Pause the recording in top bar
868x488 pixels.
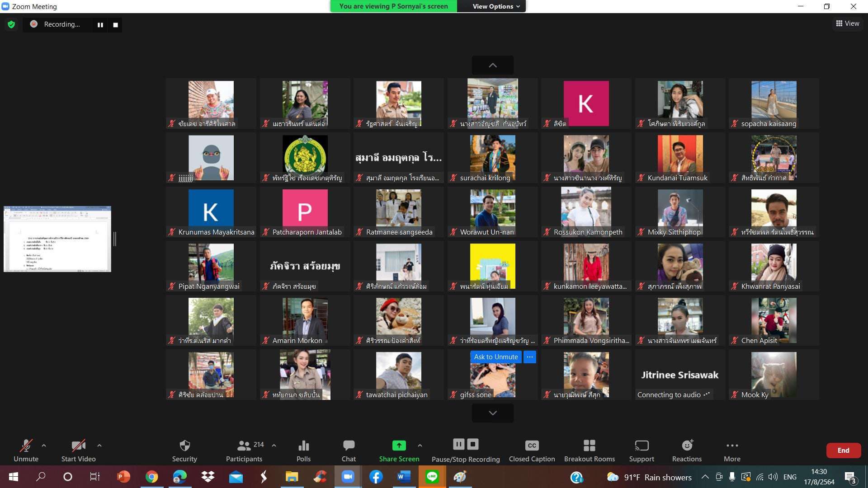100,25
